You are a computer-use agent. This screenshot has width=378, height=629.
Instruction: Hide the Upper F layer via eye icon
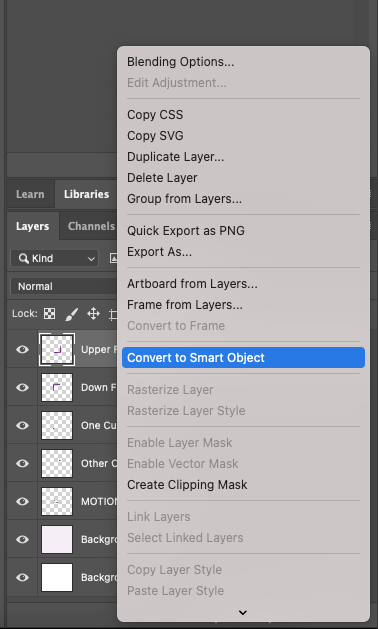click(22, 349)
